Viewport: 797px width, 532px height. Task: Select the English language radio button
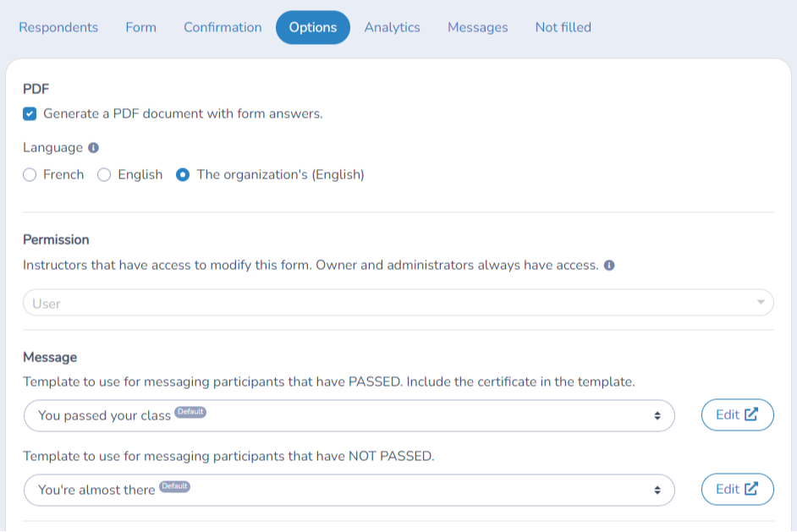click(104, 175)
